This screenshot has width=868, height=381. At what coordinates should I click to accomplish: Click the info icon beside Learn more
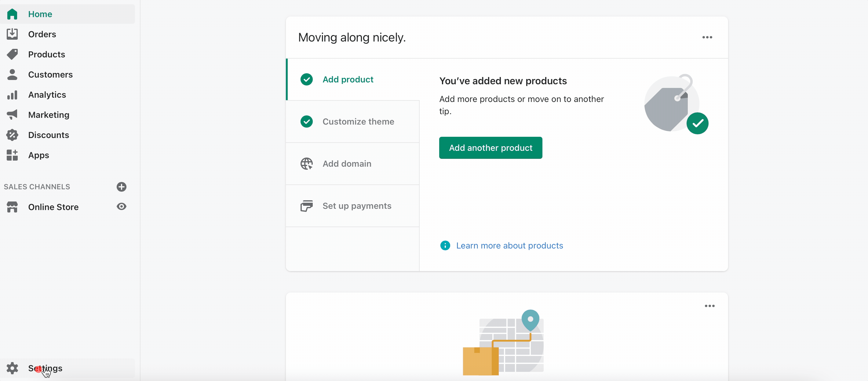pos(445,245)
